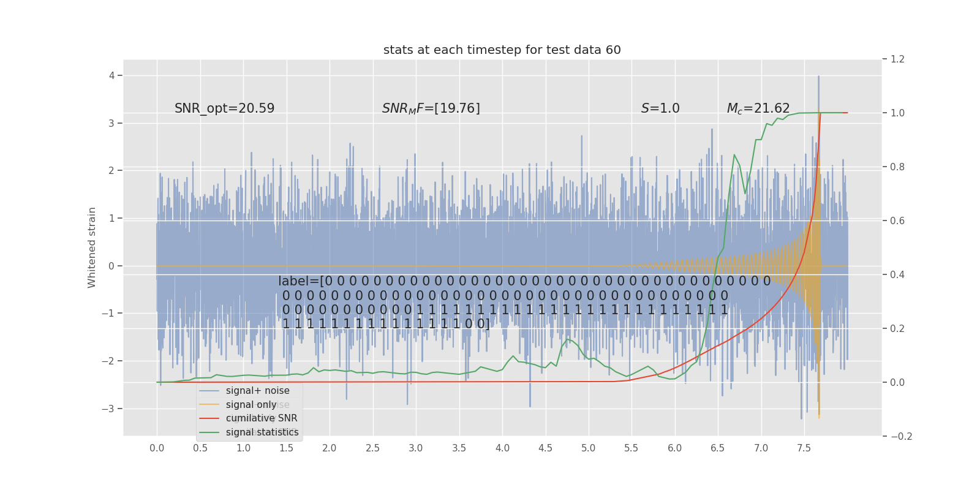Screen dimensions: 980x490
Task: Click the right axis tick 0.6
Action: [897, 221]
